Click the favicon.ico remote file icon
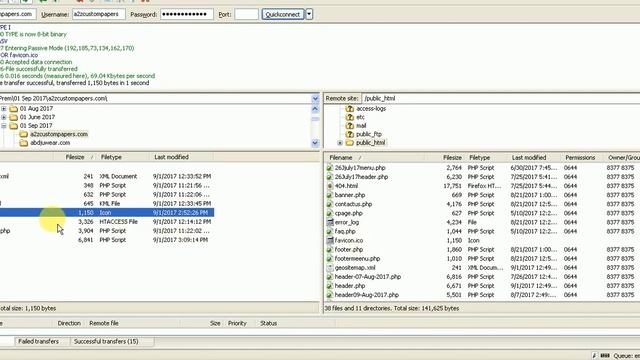Image resolution: width=640 pixels, height=360 pixels. (330, 240)
